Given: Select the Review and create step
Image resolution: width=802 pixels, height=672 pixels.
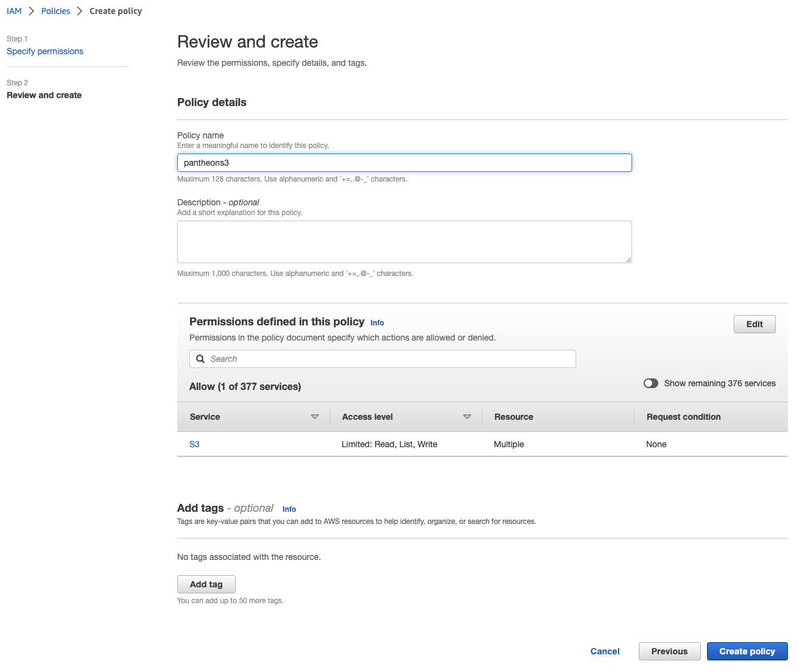Looking at the screenshot, I should pyautogui.click(x=44, y=95).
